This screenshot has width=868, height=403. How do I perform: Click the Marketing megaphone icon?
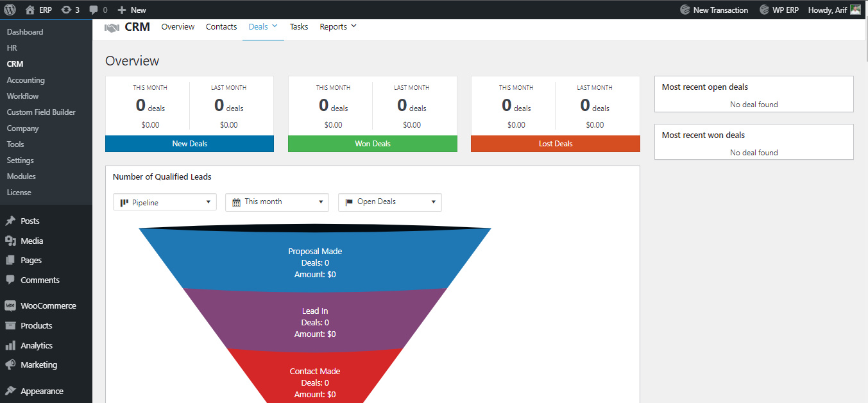tap(10, 364)
